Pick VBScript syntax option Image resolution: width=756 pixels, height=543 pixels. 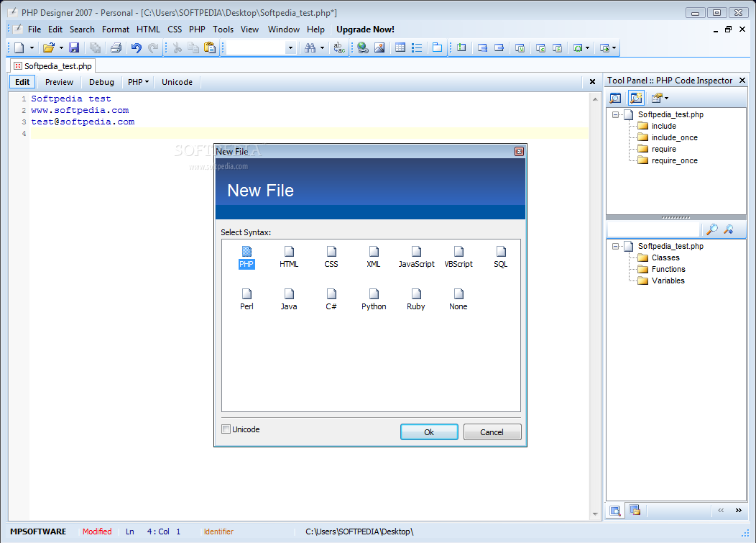pos(458,257)
